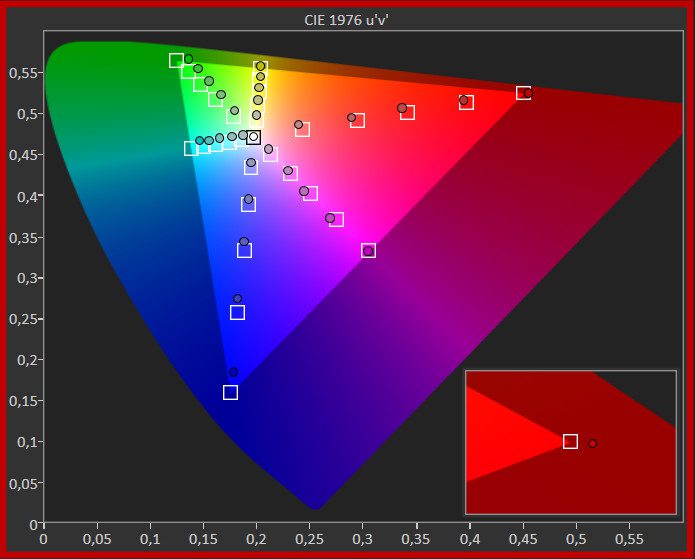Click the cyan secondary target square
The image size is (695, 559).
(191, 149)
